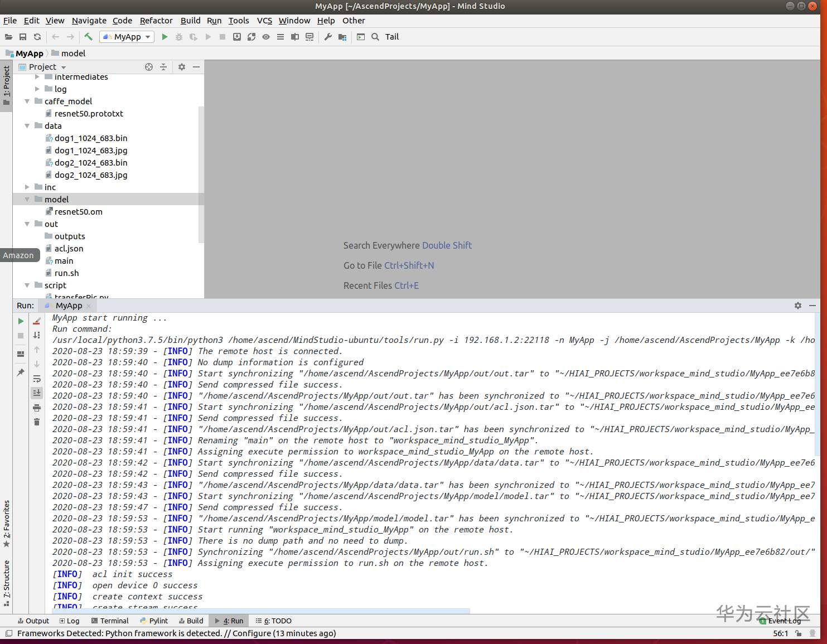Click the trash icon in Run panel
The image size is (827, 644).
point(37,422)
